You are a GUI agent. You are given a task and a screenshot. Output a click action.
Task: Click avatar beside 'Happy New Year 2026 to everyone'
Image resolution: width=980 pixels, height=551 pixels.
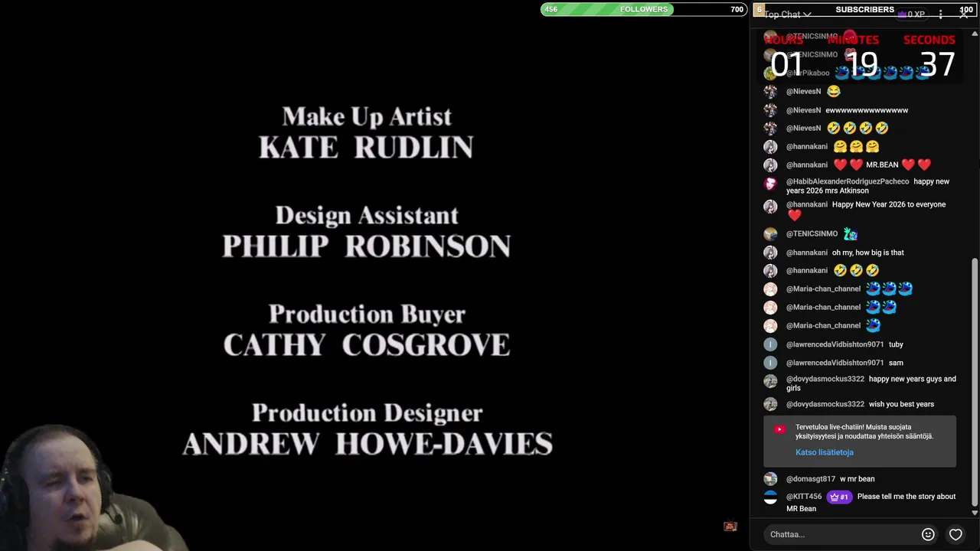[770, 206]
